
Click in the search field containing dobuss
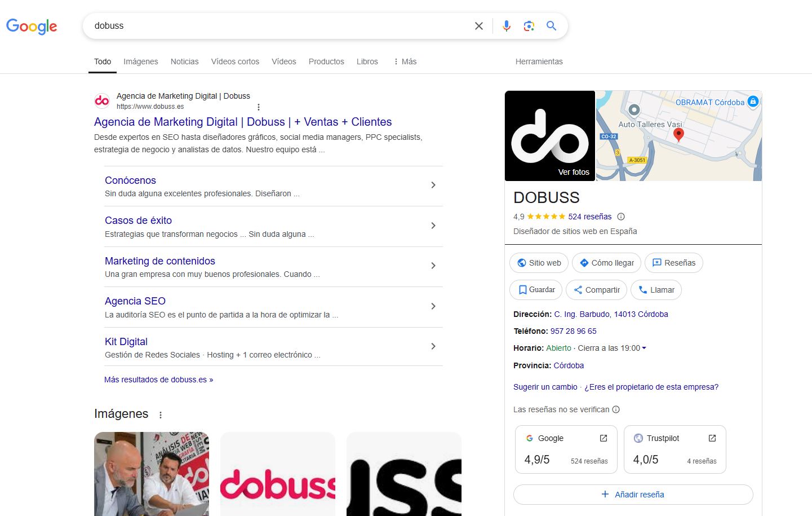(279, 26)
